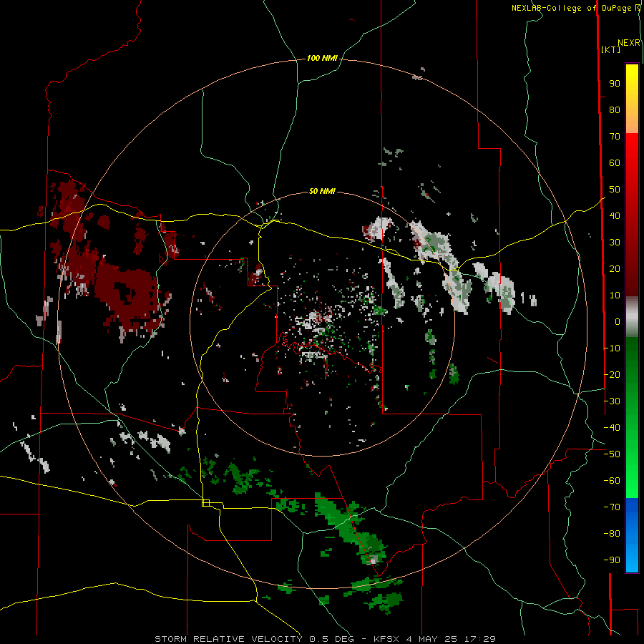Click the "80" label on velocity scale
The width and height of the screenshot is (644, 644).
(615, 110)
